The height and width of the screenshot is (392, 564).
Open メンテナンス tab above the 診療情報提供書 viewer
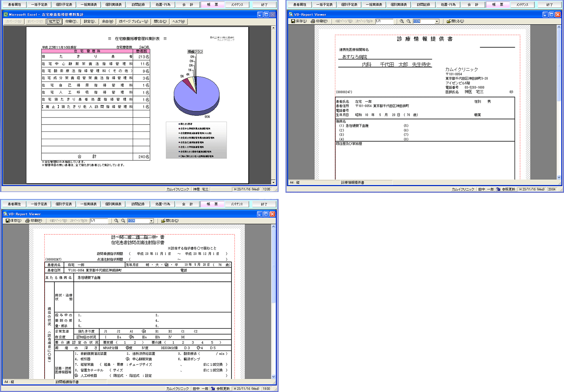[x=522, y=5]
